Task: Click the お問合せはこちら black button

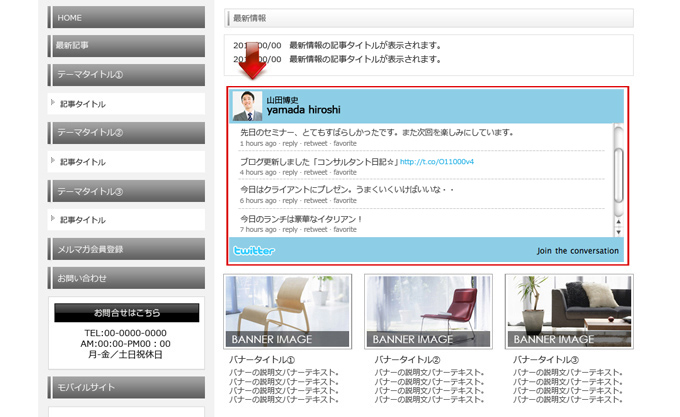Action: (126, 313)
